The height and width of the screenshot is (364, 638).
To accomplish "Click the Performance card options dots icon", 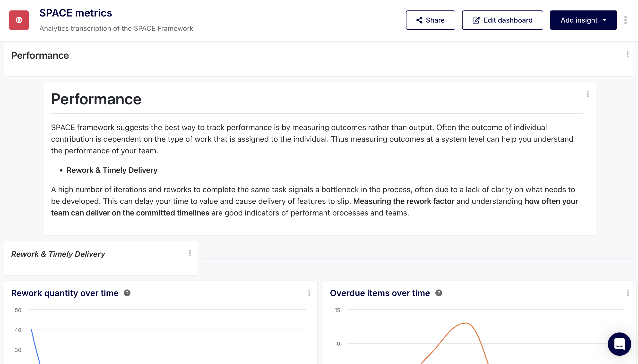I will (x=587, y=94).
